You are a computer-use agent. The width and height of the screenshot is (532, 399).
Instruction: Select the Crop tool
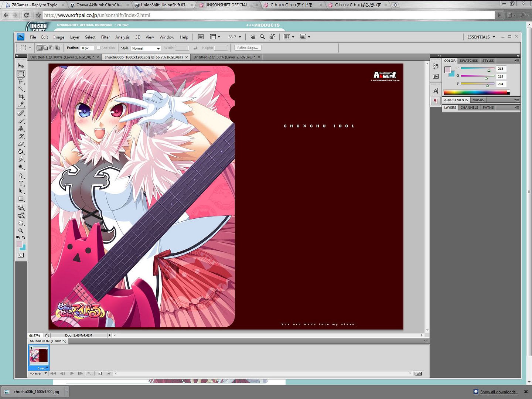pyautogui.click(x=21, y=97)
